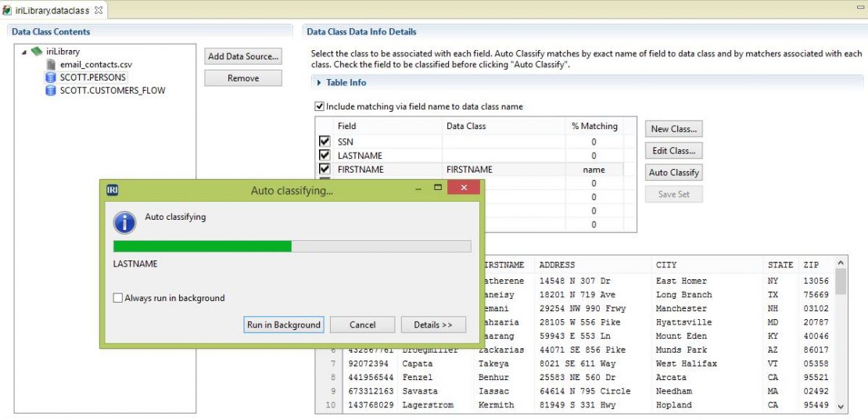Expand the Table Info section
Viewport: 868px width, 420px height.
coord(319,82)
